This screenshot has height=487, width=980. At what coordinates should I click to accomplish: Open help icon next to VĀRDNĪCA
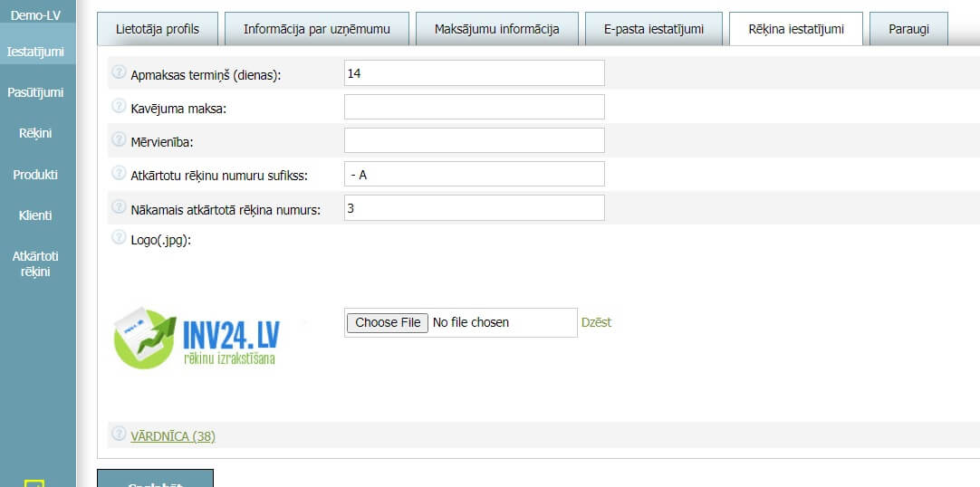click(x=119, y=434)
